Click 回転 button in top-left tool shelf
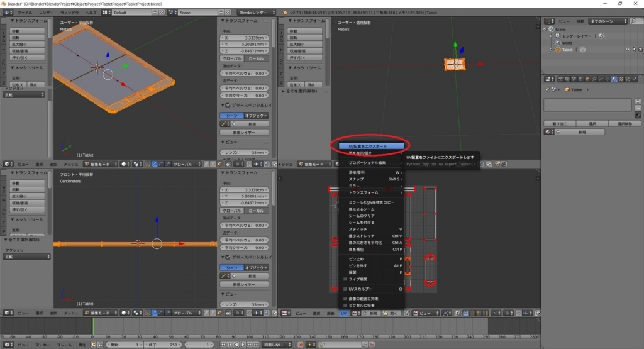Screen dimensions: 644x349 click(x=27, y=38)
